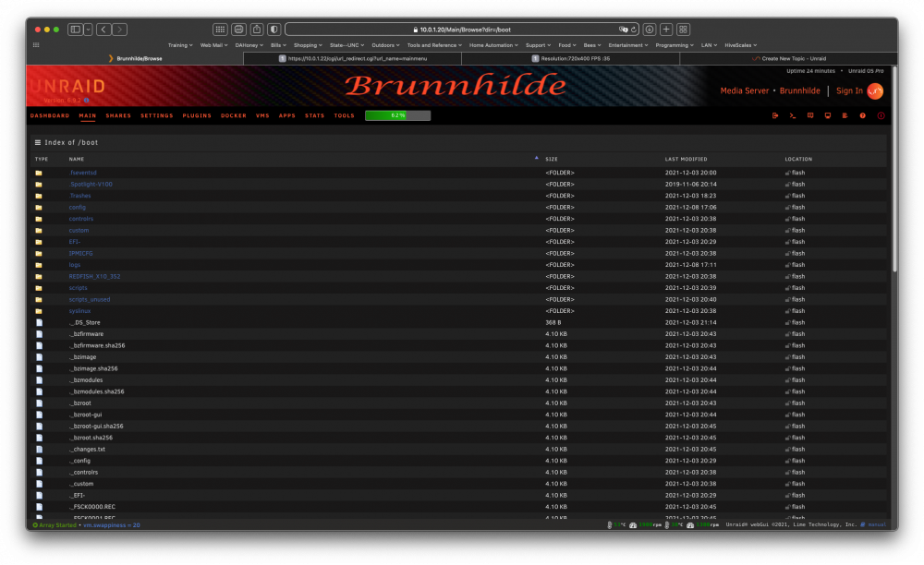This screenshot has width=924, height=565.
Task: Click the red alert circle icon
Action: pos(881,116)
